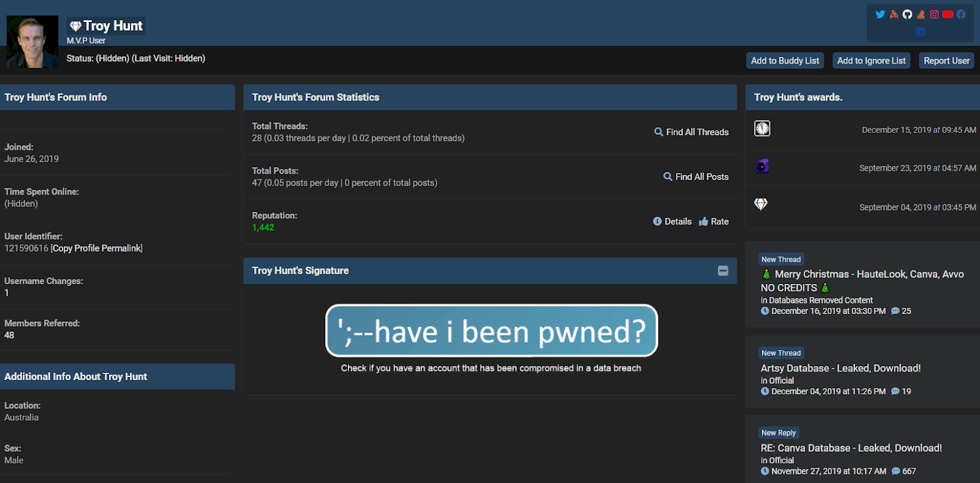Click the purple award icon from September 23
Screen dimensions: 980x483
tap(762, 166)
